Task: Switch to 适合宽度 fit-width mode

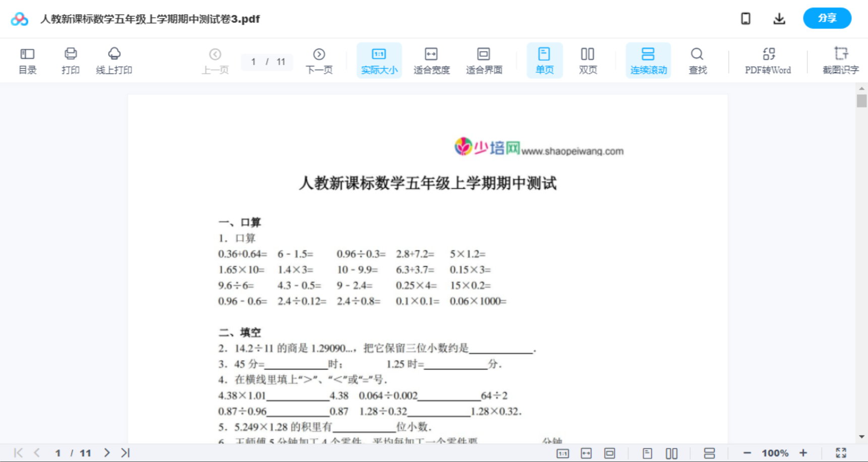Action: coord(431,60)
